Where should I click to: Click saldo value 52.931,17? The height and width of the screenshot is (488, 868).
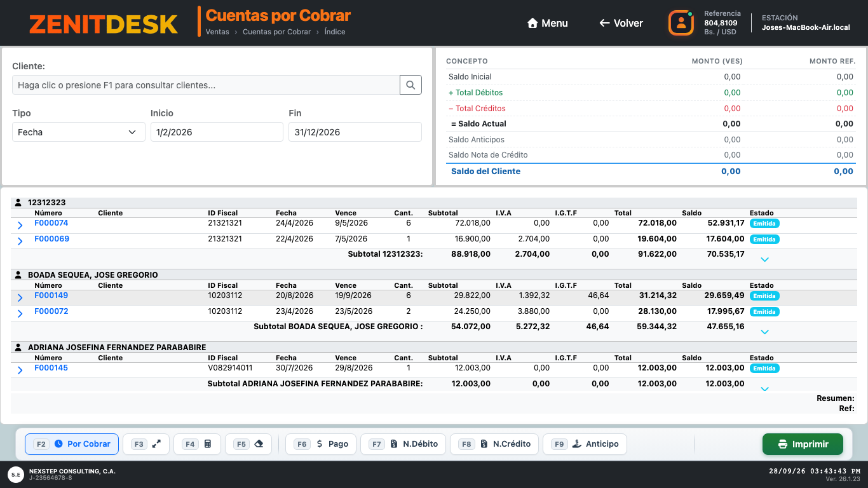(726, 223)
